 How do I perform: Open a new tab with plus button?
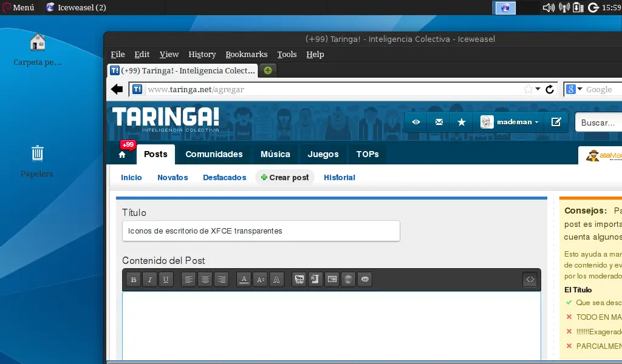(x=268, y=70)
